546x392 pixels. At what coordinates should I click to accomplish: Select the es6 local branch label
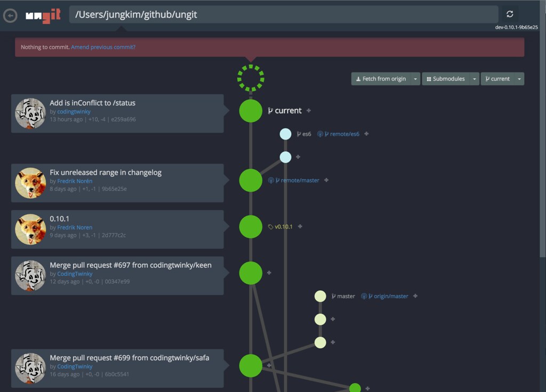303,134
